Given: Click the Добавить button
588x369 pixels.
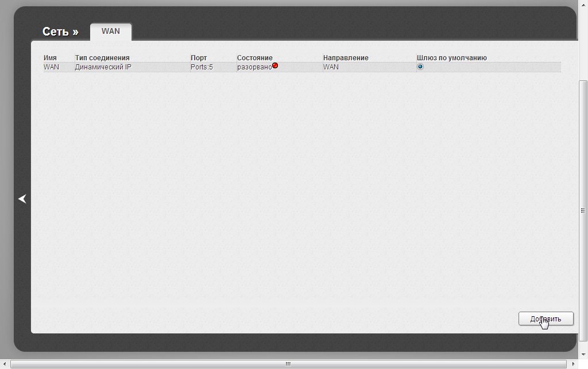Looking at the screenshot, I should tap(546, 319).
